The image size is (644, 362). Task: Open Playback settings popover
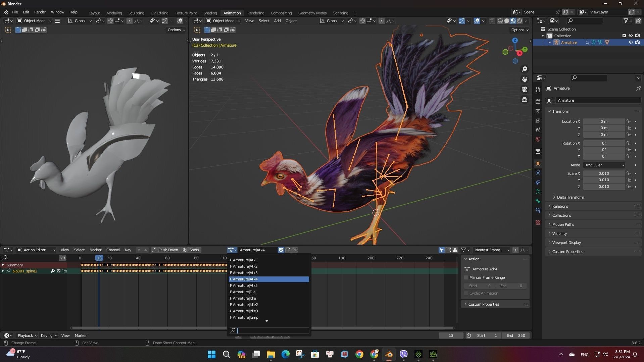(x=27, y=335)
